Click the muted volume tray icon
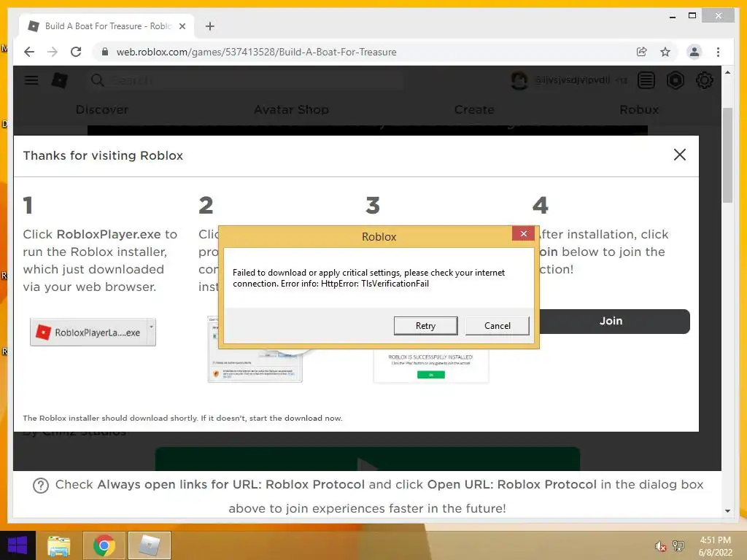This screenshot has height=560, width=747. pos(661,546)
